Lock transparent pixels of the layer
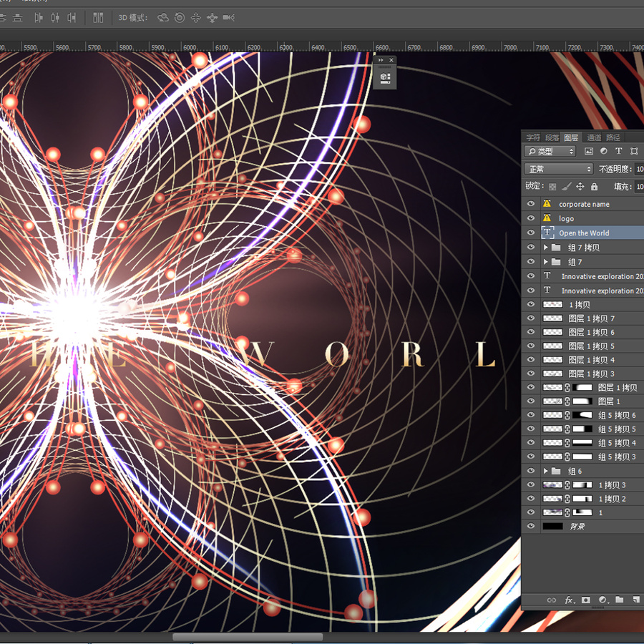This screenshot has width=644, height=644. (552, 187)
